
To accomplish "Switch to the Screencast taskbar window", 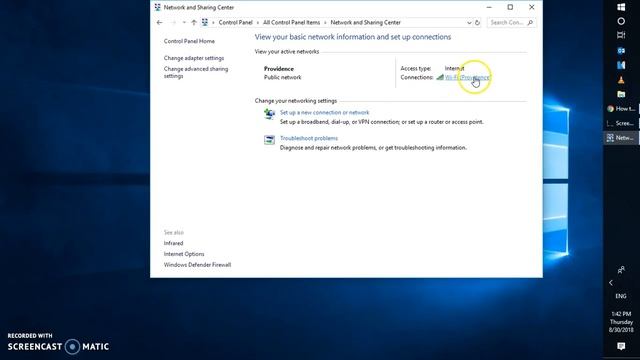I will pos(621,123).
